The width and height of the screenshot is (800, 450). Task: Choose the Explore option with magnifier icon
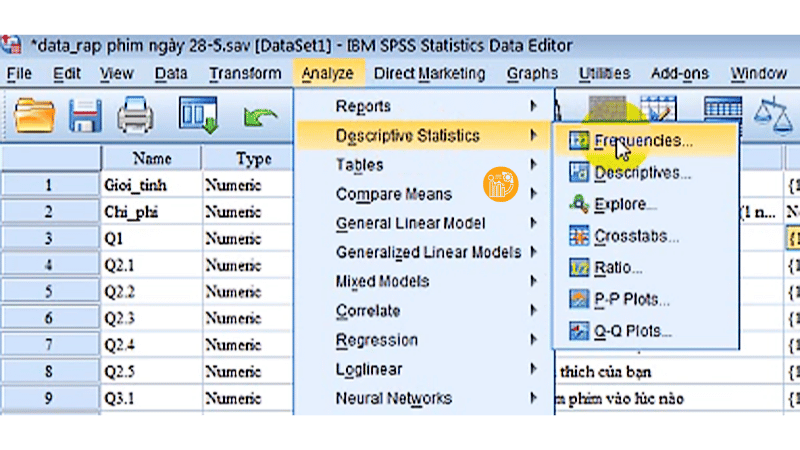[x=625, y=205]
